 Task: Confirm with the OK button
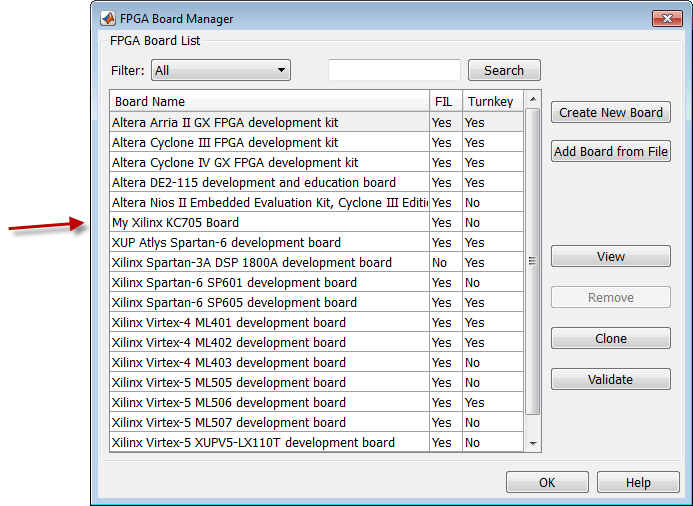(x=547, y=482)
